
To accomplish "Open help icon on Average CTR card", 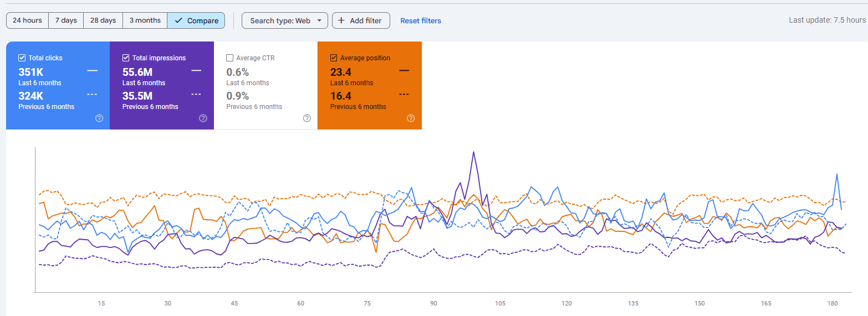I will (307, 118).
